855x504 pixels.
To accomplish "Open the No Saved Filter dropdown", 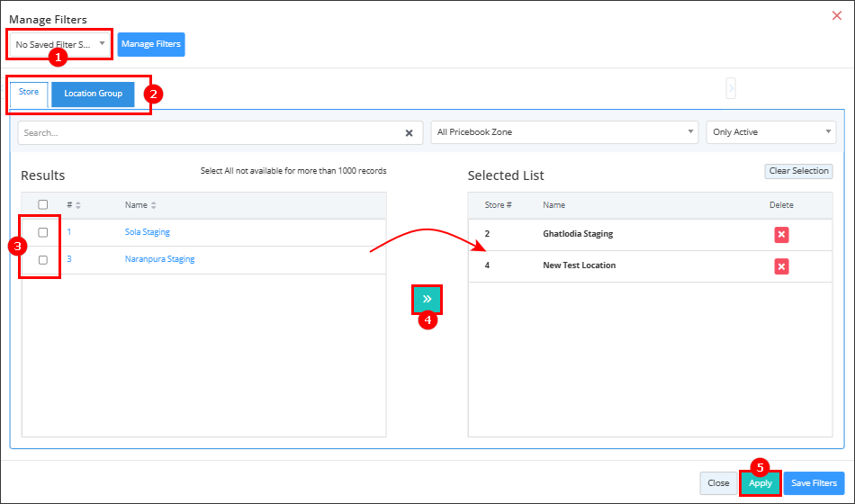I will [x=60, y=44].
